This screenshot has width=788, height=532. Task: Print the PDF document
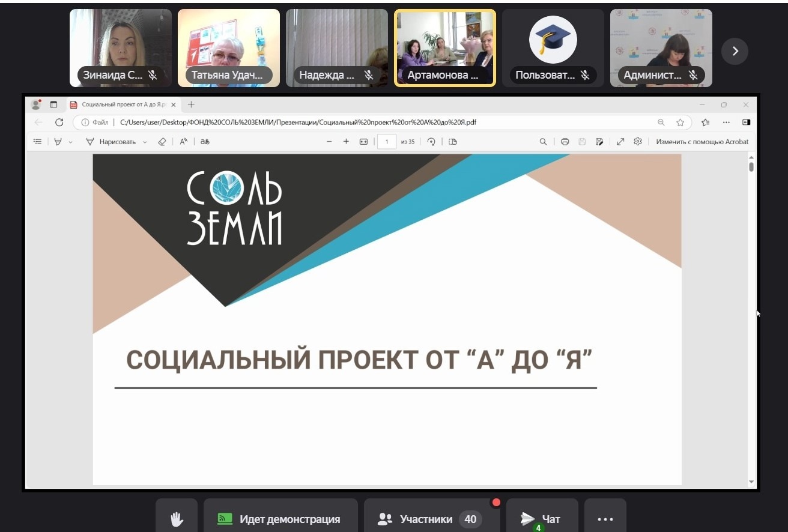click(565, 142)
